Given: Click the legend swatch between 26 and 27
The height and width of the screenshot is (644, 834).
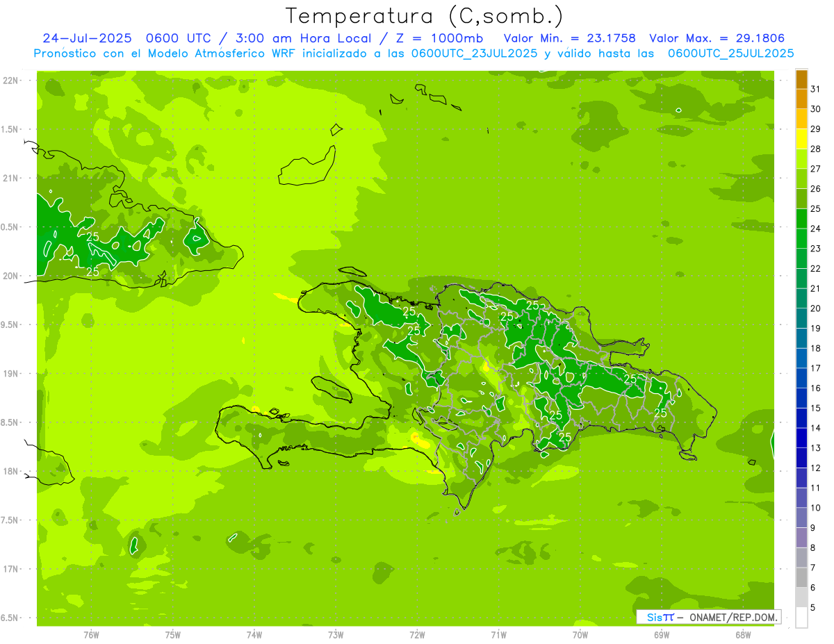Looking at the screenshot, I should coord(801,179).
